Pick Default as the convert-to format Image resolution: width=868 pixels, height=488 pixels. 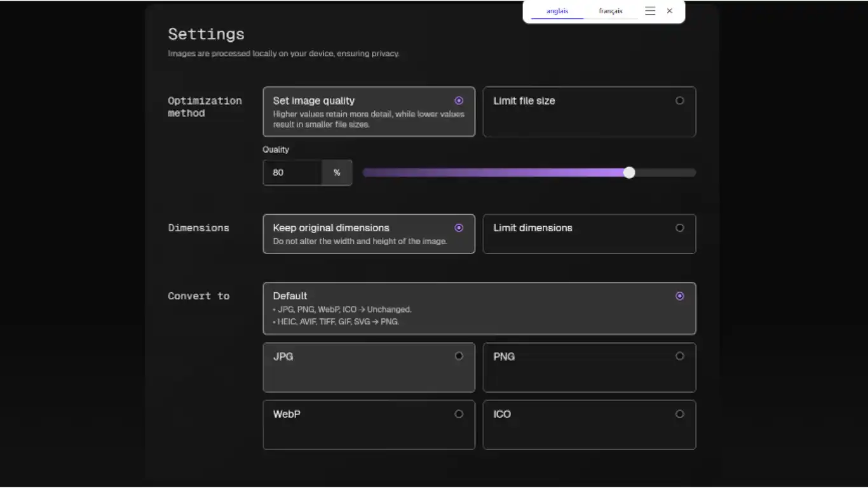pos(478,308)
